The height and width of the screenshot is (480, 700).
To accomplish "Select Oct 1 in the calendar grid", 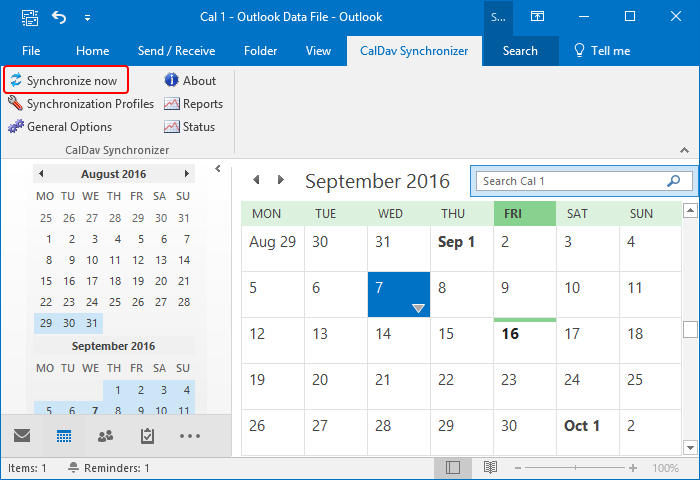I will (588, 432).
